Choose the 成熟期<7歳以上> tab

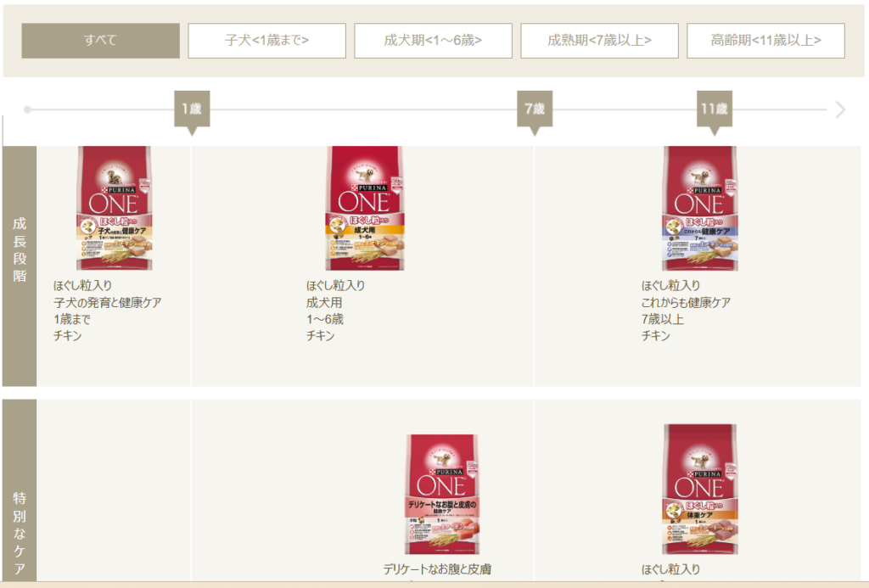pos(599,41)
